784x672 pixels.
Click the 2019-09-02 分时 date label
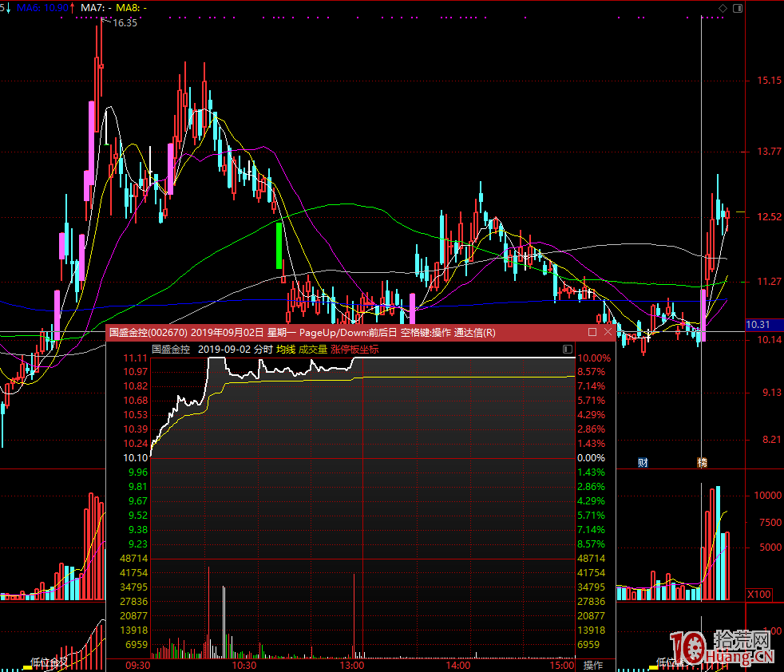(236, 349)
